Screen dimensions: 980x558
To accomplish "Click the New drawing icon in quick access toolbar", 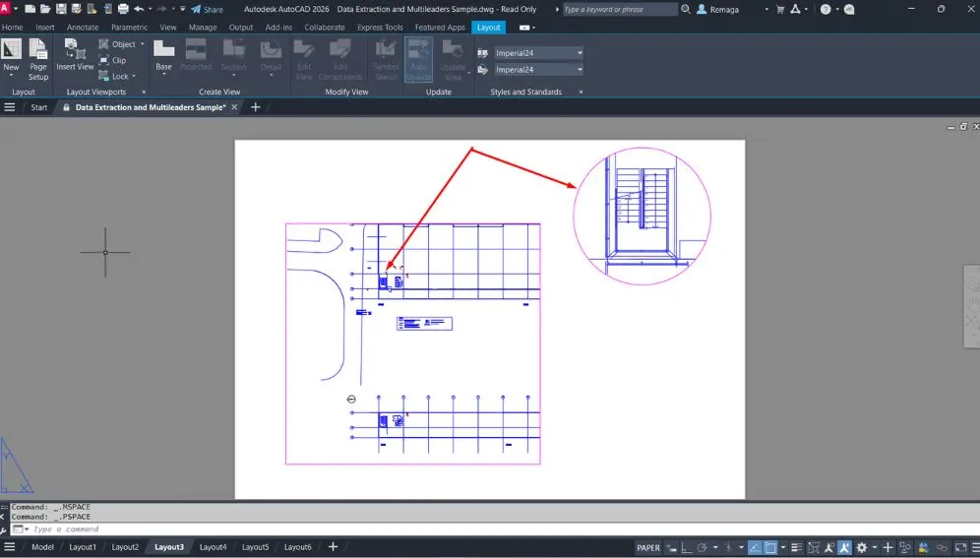I will [30, 10].
